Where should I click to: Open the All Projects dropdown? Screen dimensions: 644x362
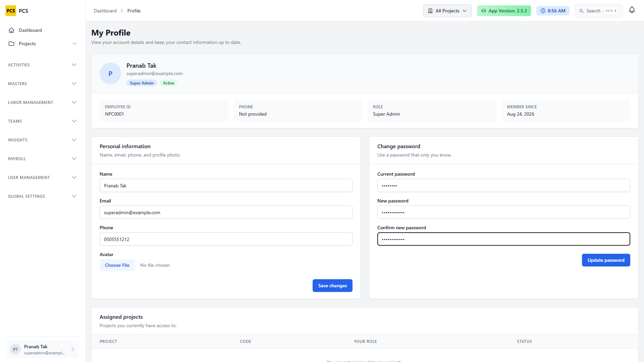tap(447, 11)
